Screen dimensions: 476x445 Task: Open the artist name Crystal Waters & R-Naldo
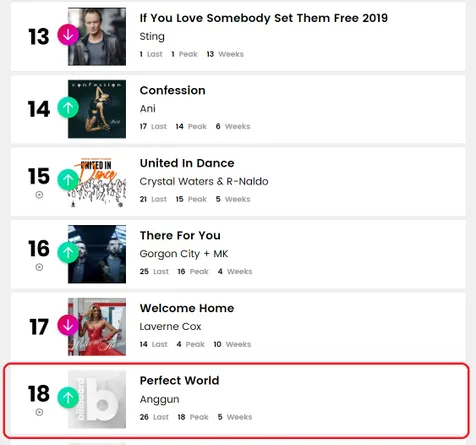pyautogui.click(x=204, y=181)
